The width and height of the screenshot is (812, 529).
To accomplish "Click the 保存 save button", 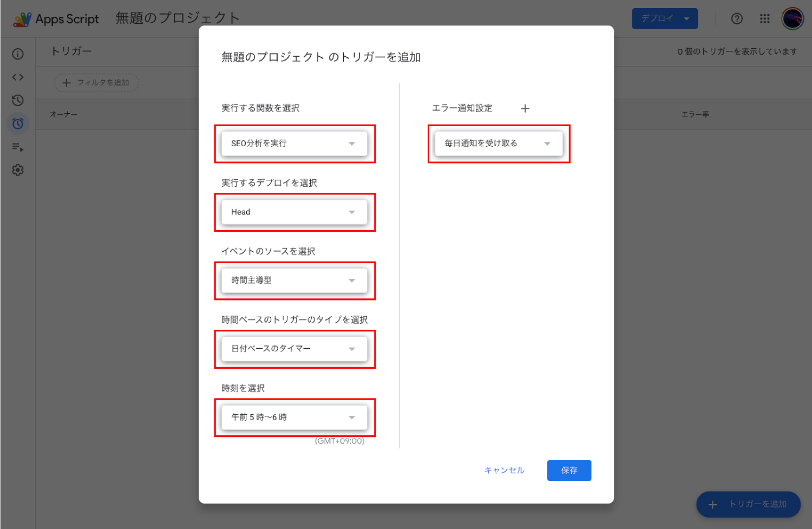I will point(569,471).
